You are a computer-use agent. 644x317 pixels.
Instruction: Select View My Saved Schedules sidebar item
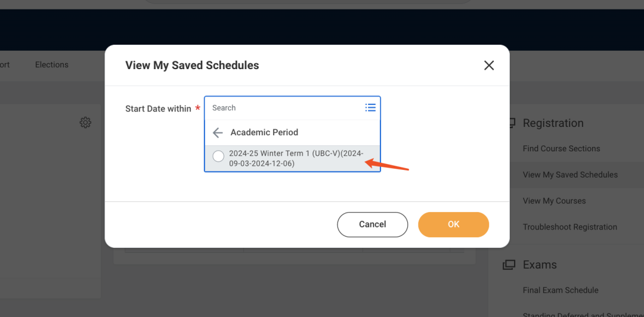coord(570,175)
